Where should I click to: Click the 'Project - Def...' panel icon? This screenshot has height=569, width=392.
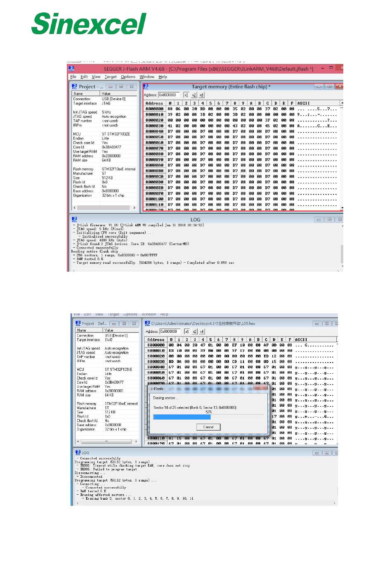[78, 323]
